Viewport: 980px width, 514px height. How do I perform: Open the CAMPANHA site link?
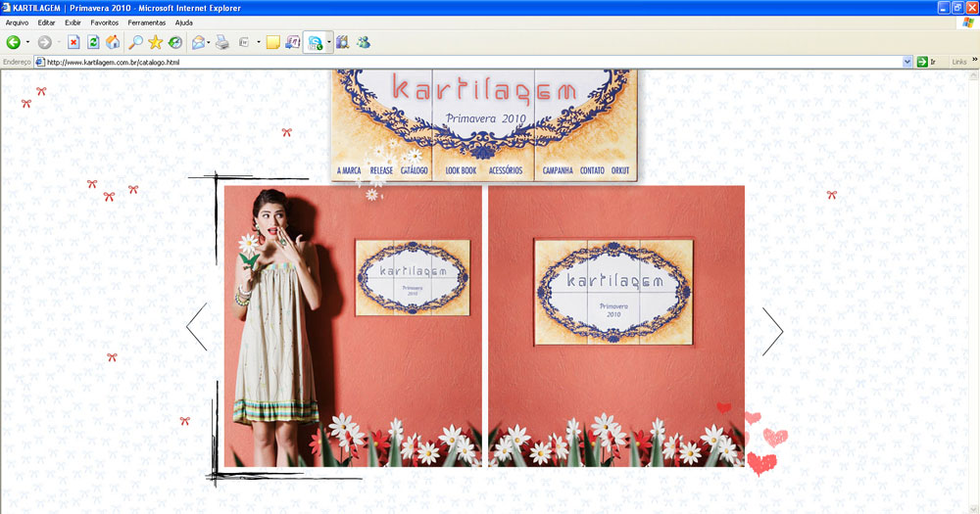[558, 170]
